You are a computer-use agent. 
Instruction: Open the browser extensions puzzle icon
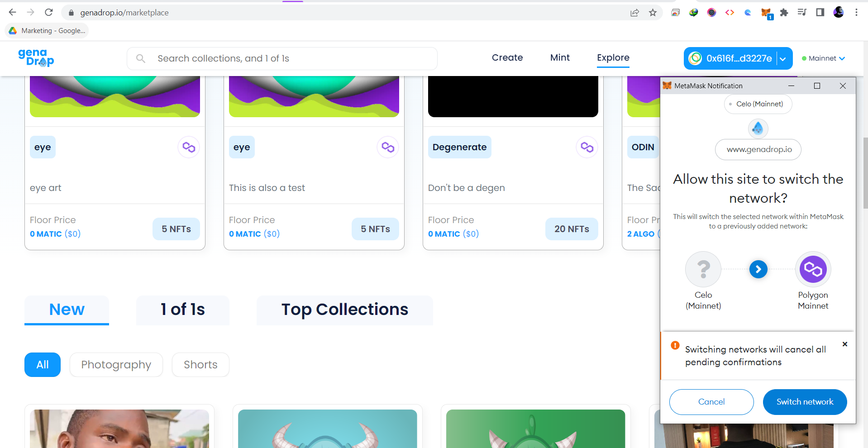[x=784, y=12]
